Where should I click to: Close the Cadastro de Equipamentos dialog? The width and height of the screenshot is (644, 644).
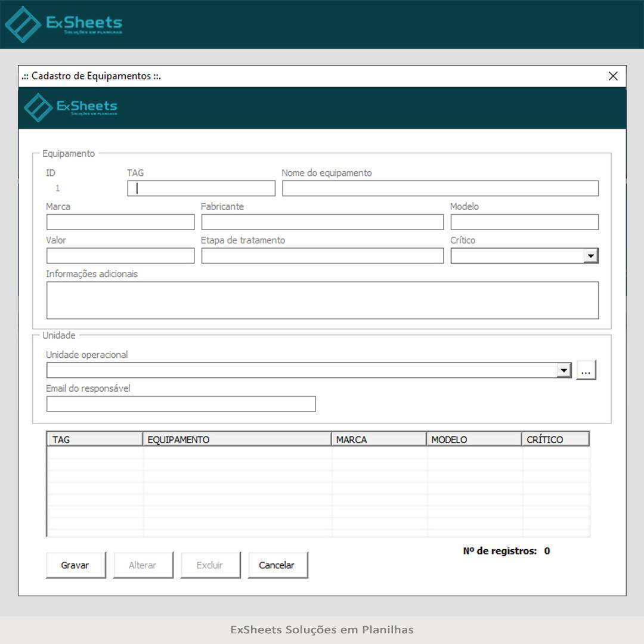[x=613, y=76]
